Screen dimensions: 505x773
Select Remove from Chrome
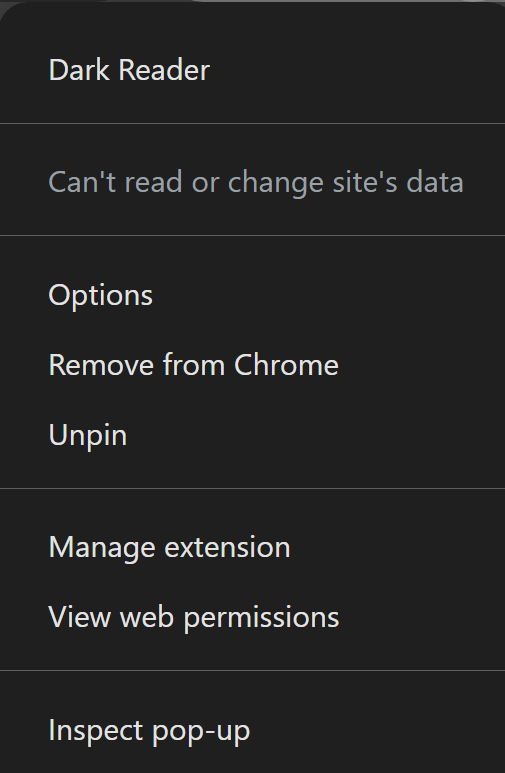pos(252,365)
